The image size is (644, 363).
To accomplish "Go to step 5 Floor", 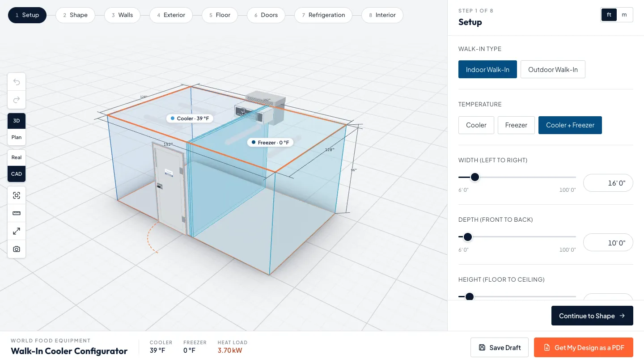I will [x=220, y=15].
